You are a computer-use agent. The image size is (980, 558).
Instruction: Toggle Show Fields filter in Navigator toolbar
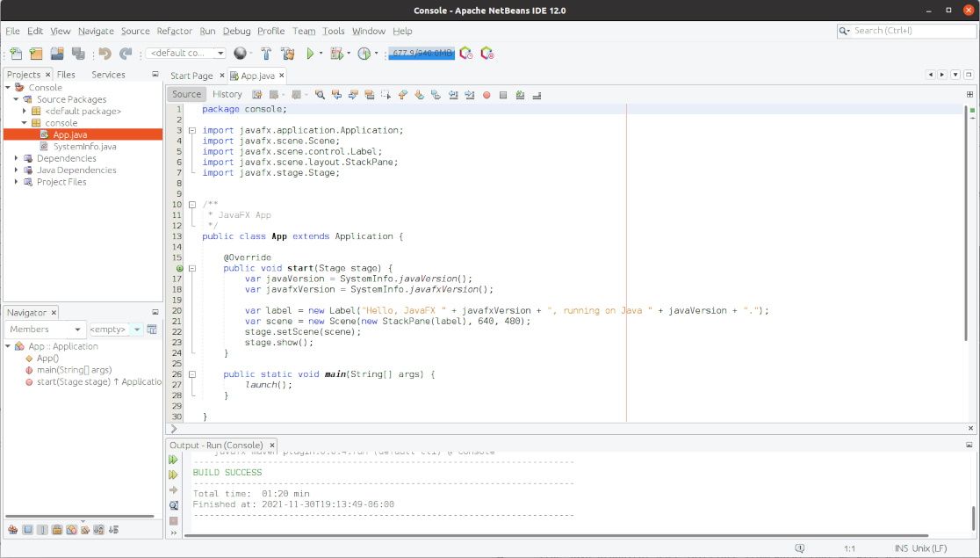pyautogui.click(x=28, y=530)
